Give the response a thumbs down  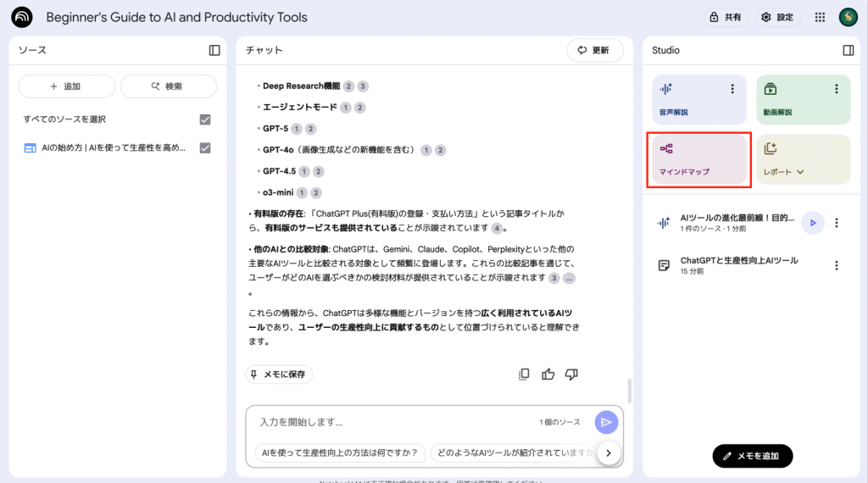coord(571,374)
